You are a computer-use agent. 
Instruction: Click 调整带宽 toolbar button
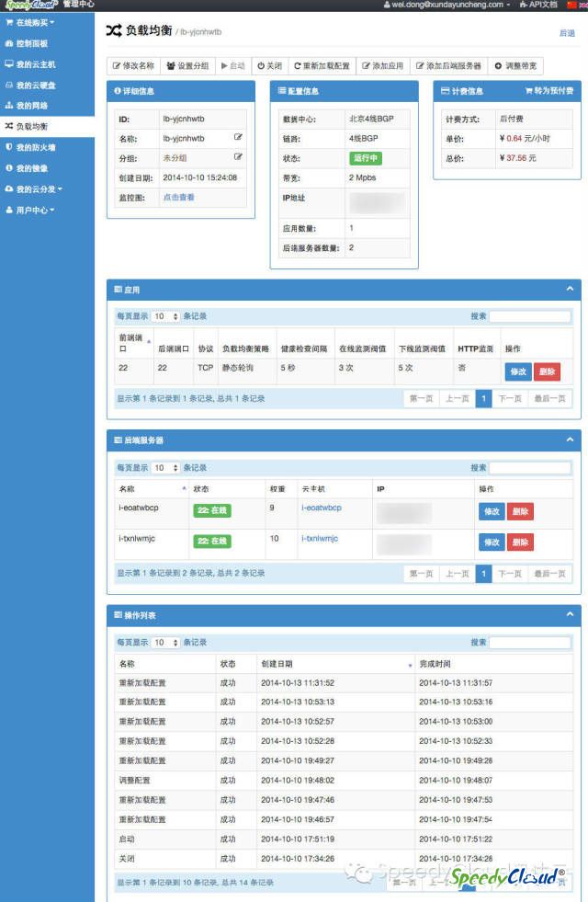coord(515,65)
